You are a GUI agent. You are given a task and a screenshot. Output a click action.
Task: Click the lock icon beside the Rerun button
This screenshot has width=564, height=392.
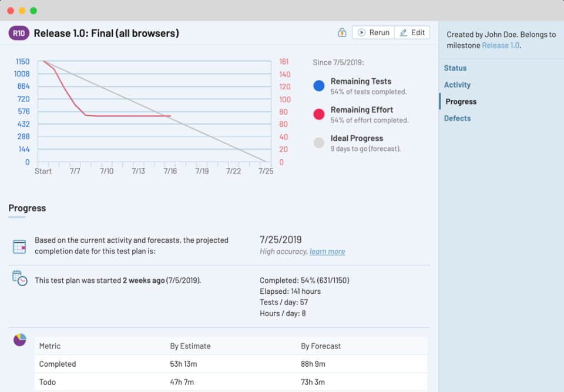341,32
